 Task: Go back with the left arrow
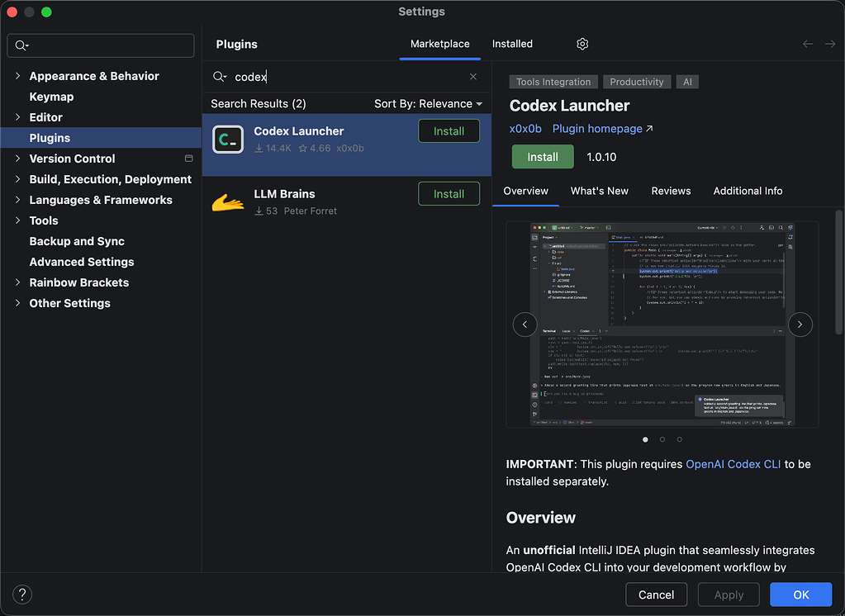808,45
